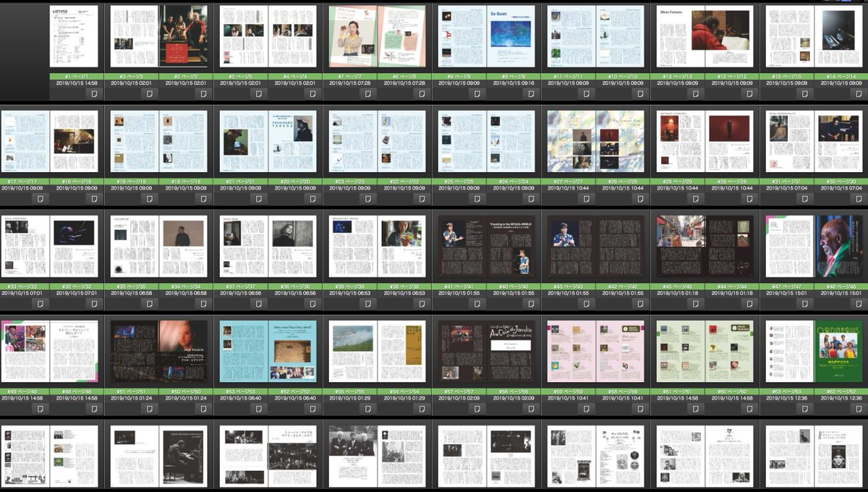Add a note to page #9 ページ9
The image size is (868, 492).
click(x=477, y=93)
